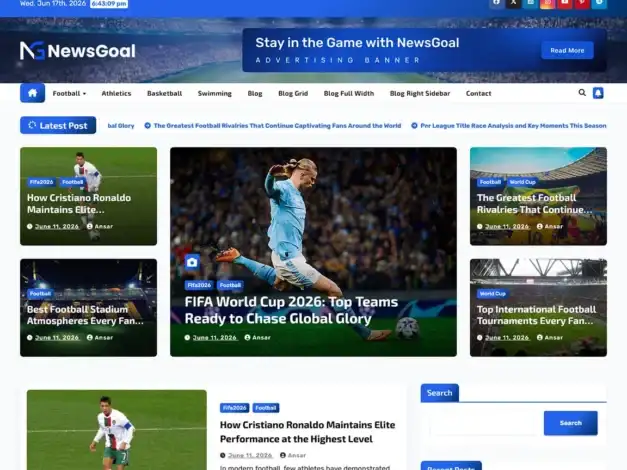Image resolution: width=627 pixels, height=470 pixels.
Task: Click Football tag on Ronaldo card
Action: (72, 182)
